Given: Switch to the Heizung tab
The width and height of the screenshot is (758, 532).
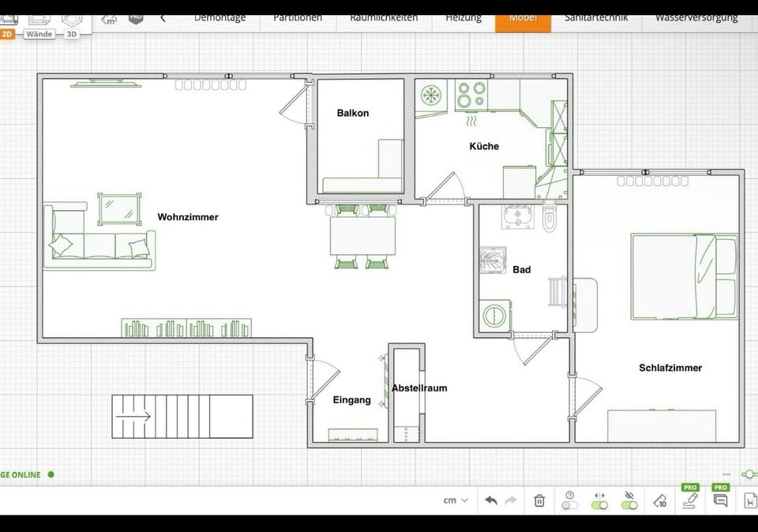Looking at the screenshot, I should pyautogui.click(x=463, y=18).
